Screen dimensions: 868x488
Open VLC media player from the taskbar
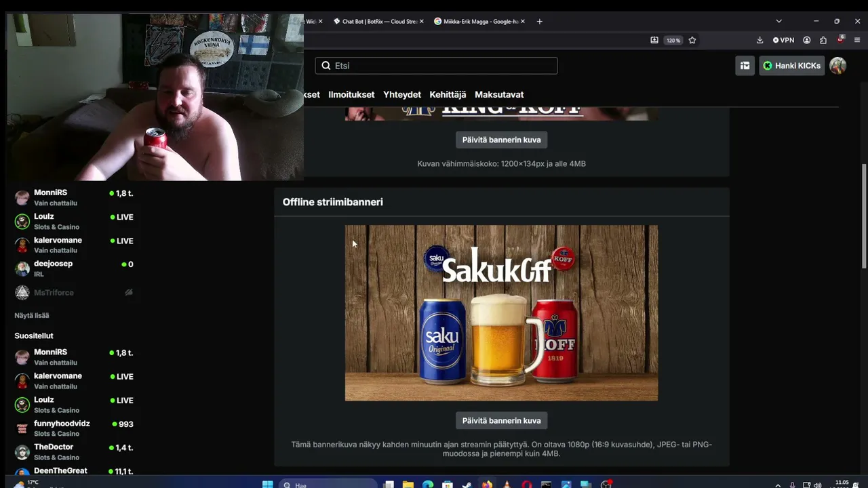pyautogui.click(x=507, y=485)
